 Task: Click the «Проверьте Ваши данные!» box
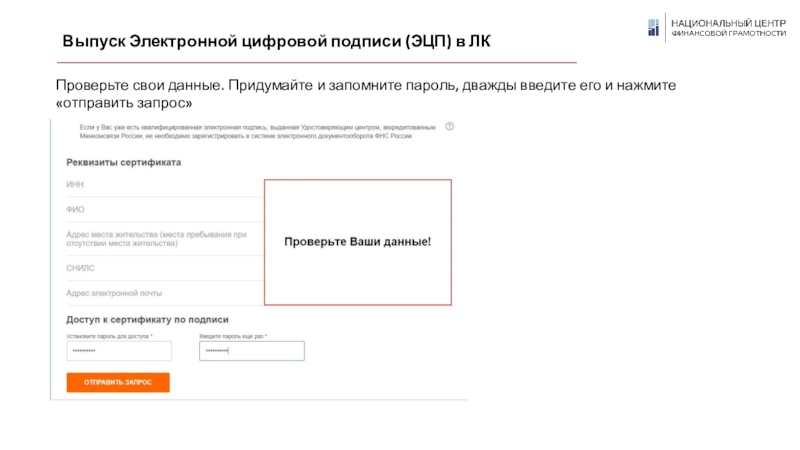pos(357,242)
